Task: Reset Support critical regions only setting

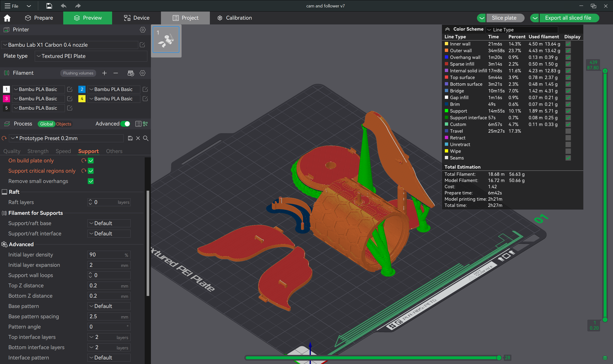Action: pyautogui.click(x=84, y=171)
